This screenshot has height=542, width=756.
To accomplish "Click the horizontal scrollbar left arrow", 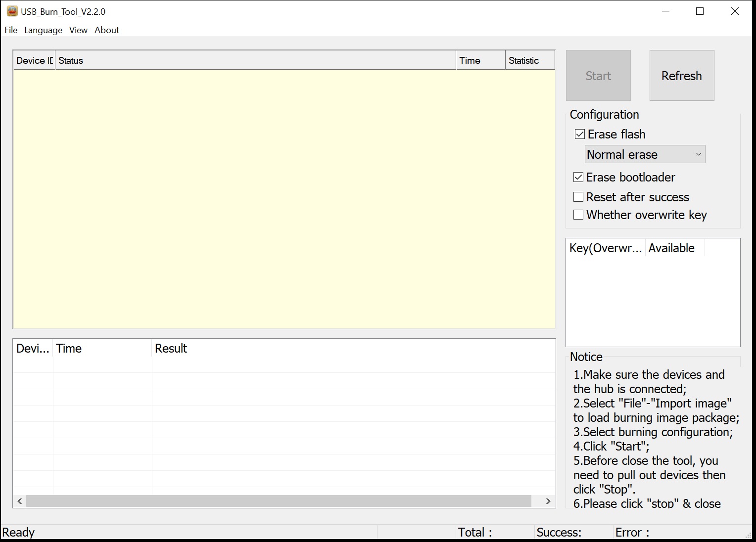I will (20, 501).
